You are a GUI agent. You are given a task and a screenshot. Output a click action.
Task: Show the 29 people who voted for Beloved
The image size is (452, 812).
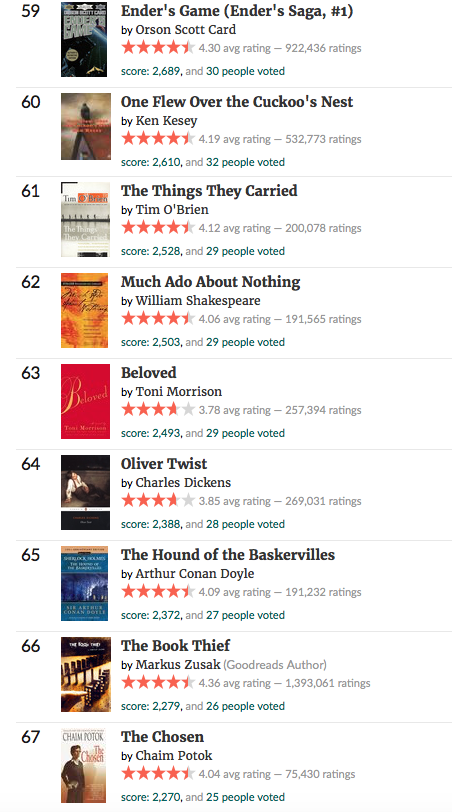(245, 433)
